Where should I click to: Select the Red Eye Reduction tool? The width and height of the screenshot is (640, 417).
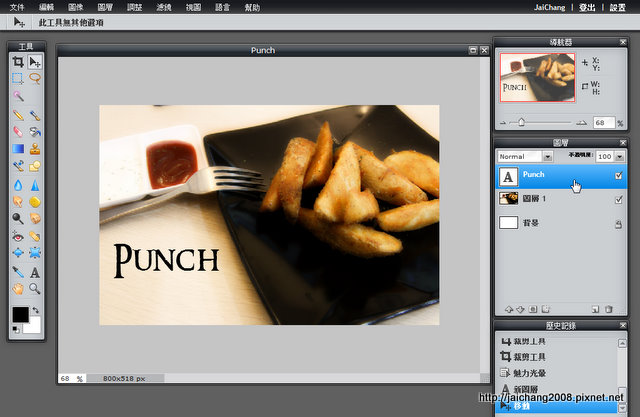click(18, 236)
